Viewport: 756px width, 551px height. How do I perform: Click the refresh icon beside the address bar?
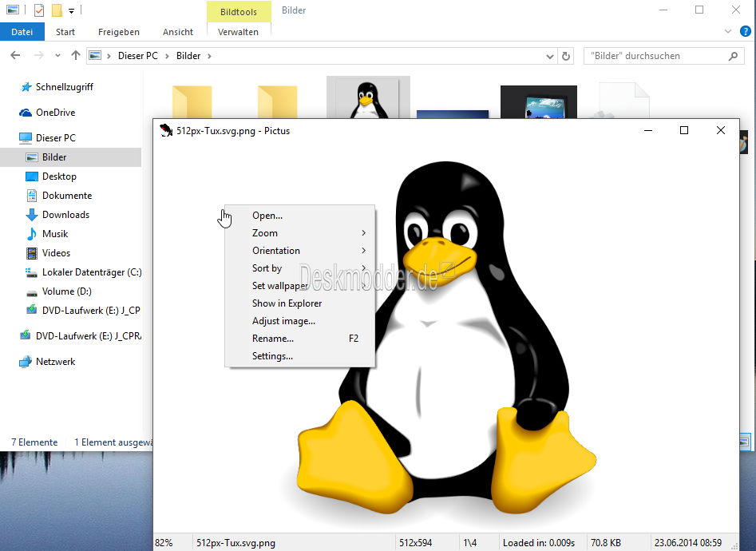[566, 57]
